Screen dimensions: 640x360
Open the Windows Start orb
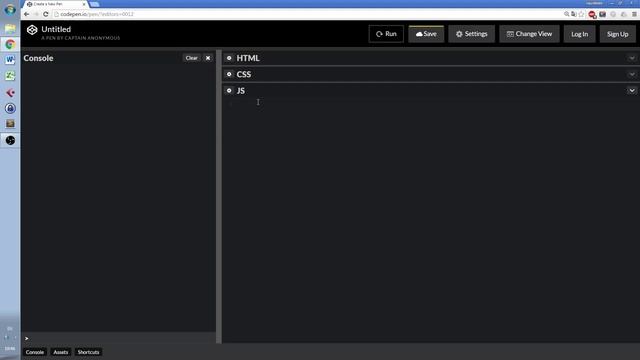tap(10, 9)
